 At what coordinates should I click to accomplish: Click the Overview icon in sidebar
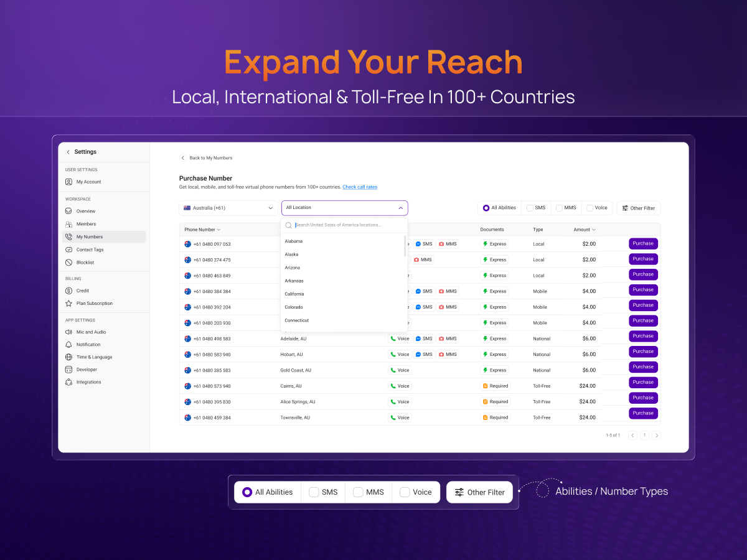[x=68, y=211]
